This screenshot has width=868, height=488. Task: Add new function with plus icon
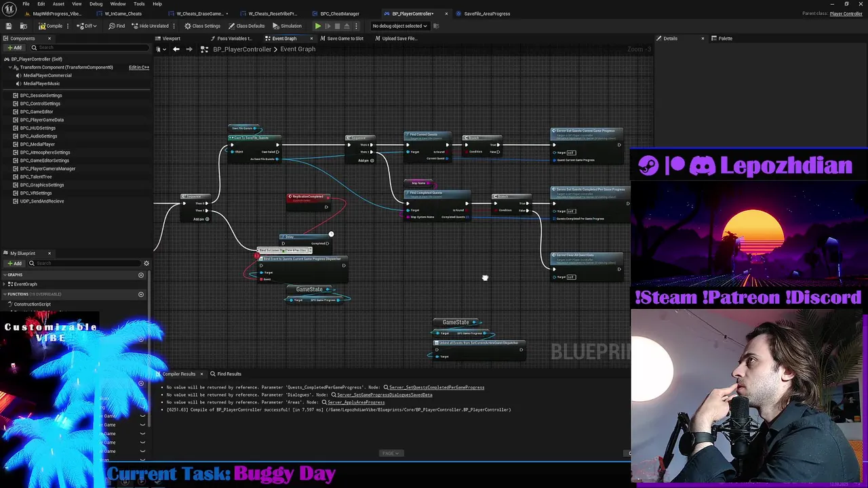(141, 294)
